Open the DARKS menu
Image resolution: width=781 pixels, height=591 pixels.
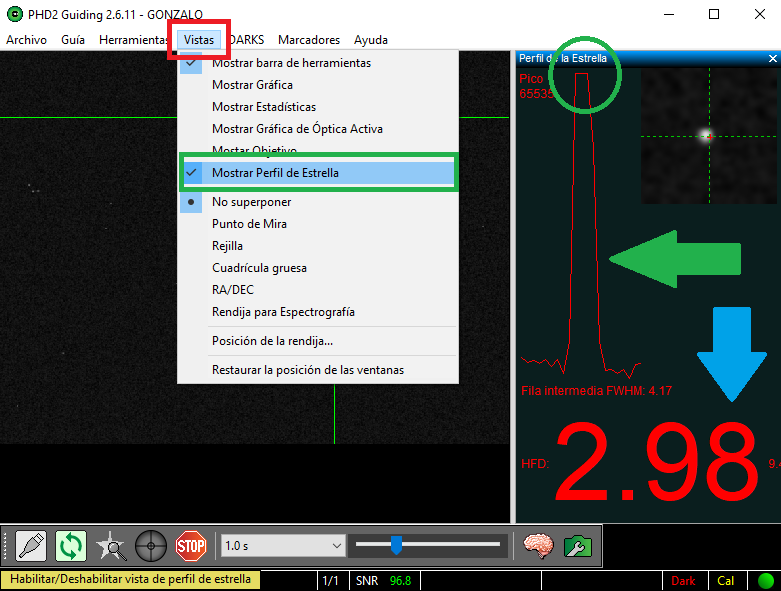[x=246, y=40]
